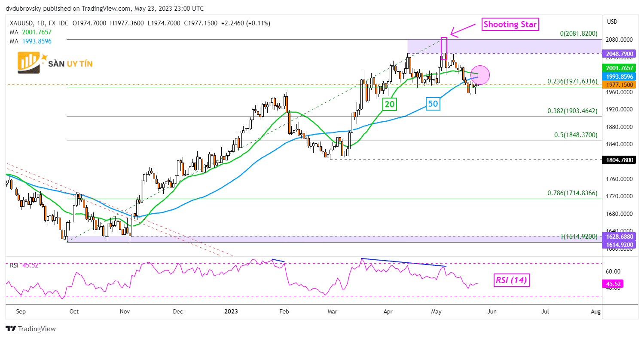Click the USD currency label

(x=612, y=22)
